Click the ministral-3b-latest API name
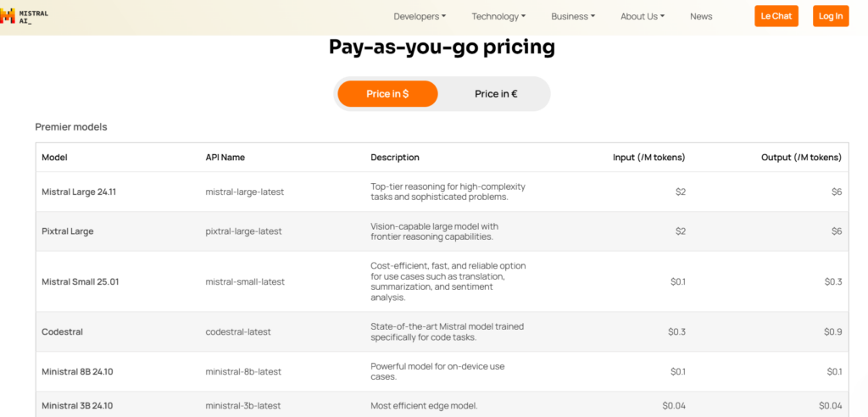The image size is (868, 417). (x=243, y=406)
